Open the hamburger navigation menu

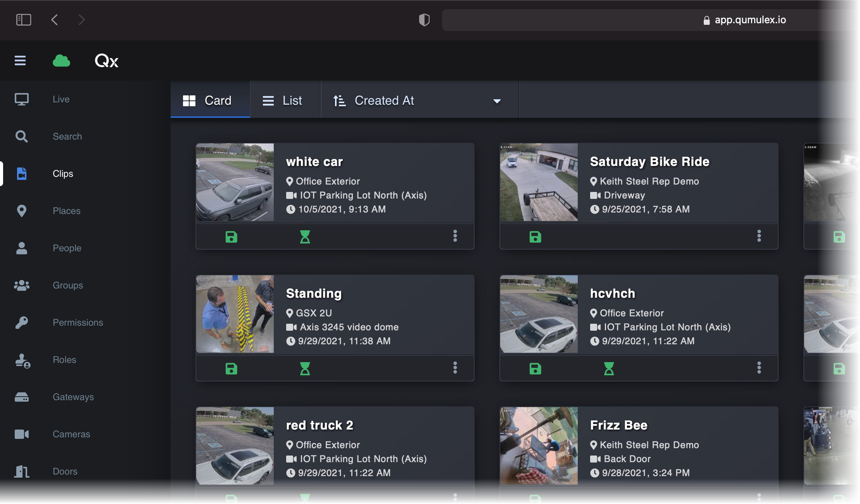(x=20, y=61)
